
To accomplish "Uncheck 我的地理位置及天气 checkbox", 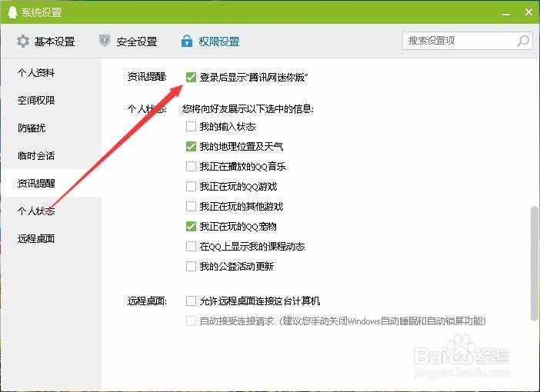I will 191,146.
